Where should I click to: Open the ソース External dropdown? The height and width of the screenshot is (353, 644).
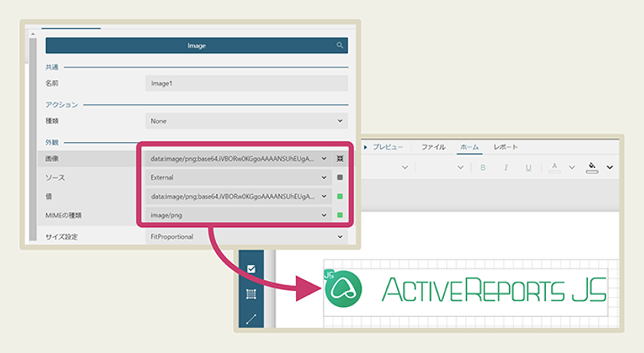(x=238, y=177)
